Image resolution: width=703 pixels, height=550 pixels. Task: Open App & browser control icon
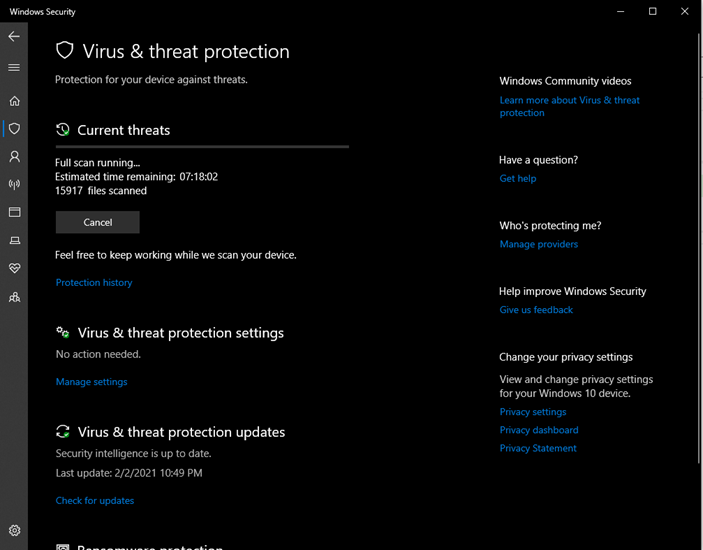coord(14,212)
